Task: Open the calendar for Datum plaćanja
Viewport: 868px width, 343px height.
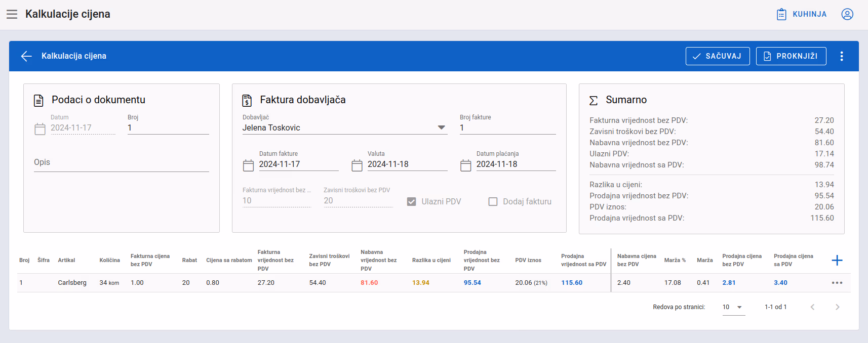Action: [466, 165]
